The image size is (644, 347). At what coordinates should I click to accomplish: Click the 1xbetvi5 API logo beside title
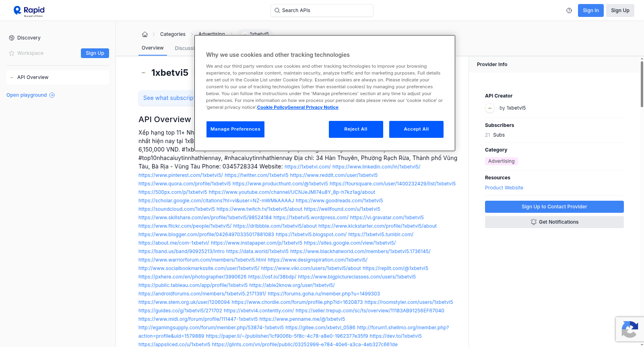pyautogui.click(x=143, y=73)
